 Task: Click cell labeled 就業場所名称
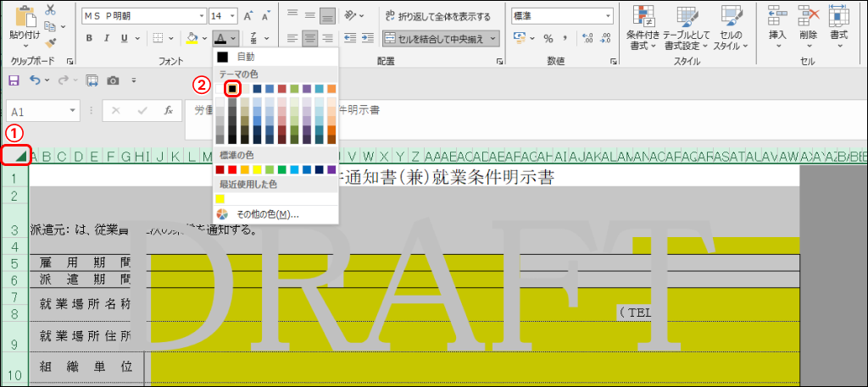click(x=86, y=303)
